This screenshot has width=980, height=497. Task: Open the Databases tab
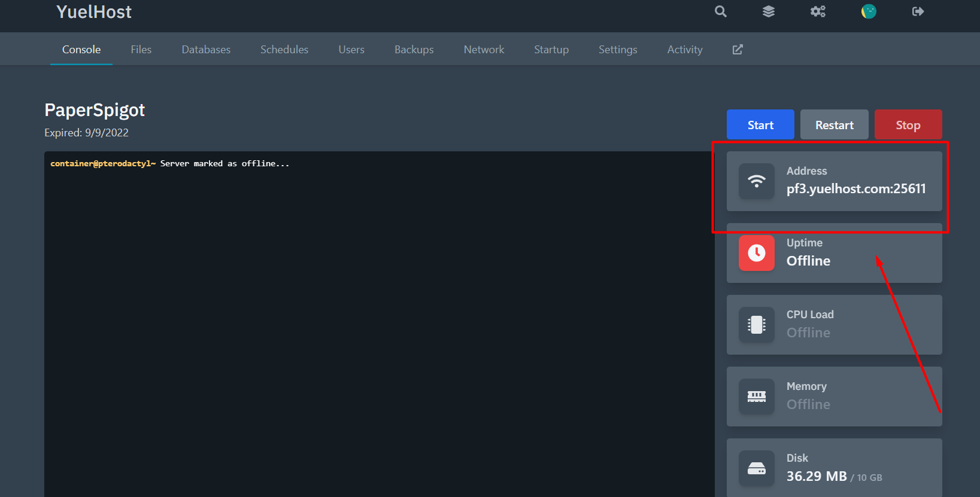[206, 50]
